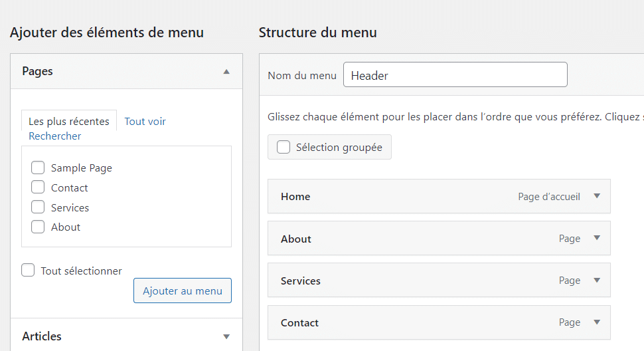Click into the Nom du menu field
The height and width of the screenshot is (351, 644).
point(455,75)
